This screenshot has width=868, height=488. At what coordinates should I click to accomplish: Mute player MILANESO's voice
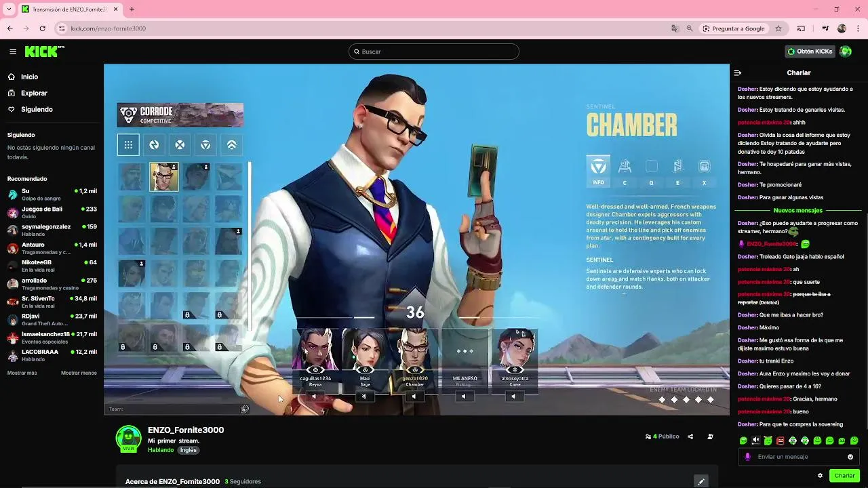(x=464, y=396)
